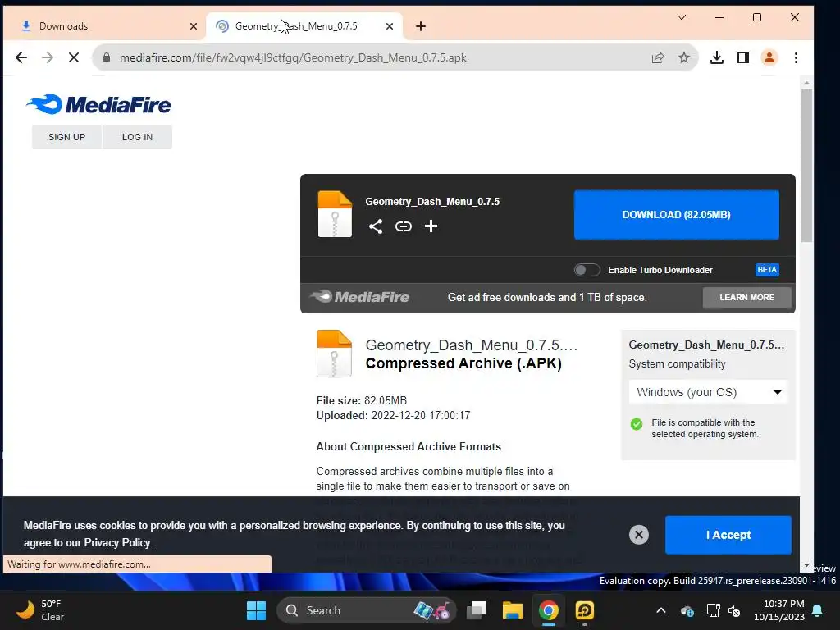This screenshot has width=840, height=630.
Task: Go back with the browser back arrow
Action: [21, 57]
